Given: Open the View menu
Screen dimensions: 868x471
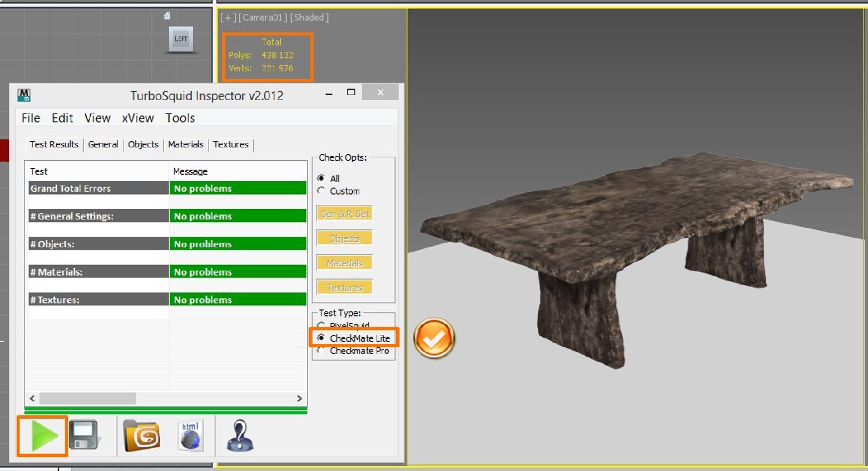Looking at the screenshot, I should (97, 118).
